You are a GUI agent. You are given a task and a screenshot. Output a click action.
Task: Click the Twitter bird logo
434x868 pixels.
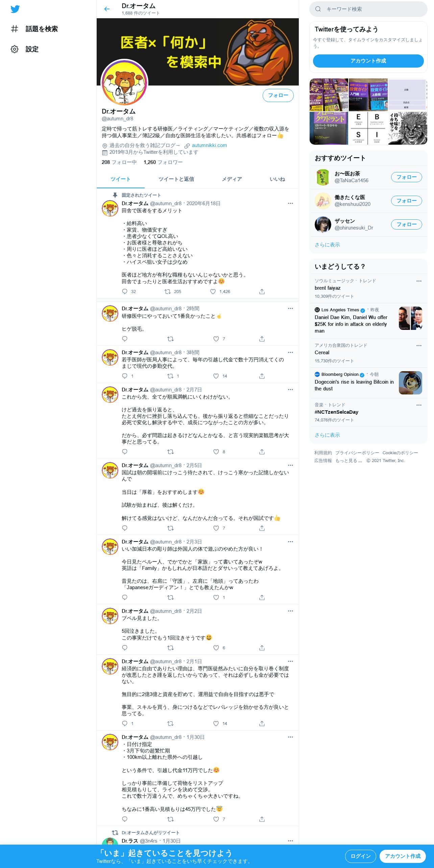point(15,9)
